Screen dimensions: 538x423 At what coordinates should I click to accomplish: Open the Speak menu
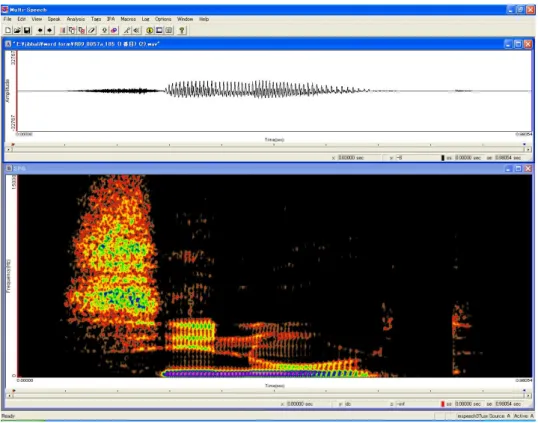[x=54, y=19]
